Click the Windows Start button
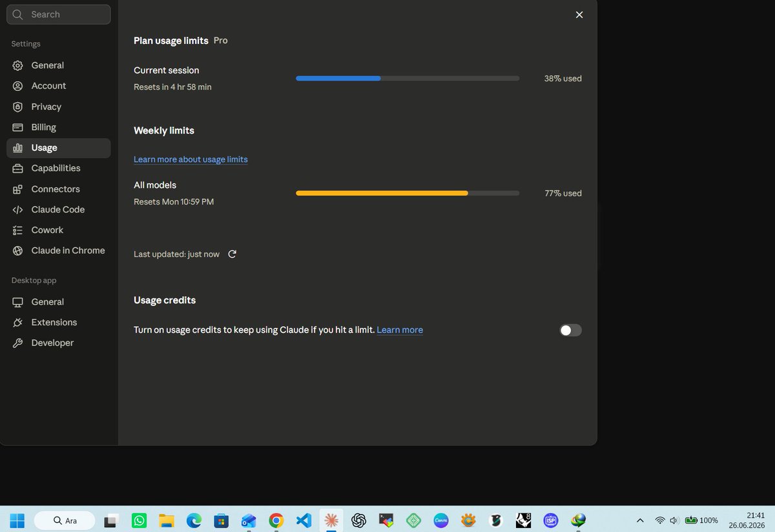This screenshot has width=775, height=532. coord(17,520)
